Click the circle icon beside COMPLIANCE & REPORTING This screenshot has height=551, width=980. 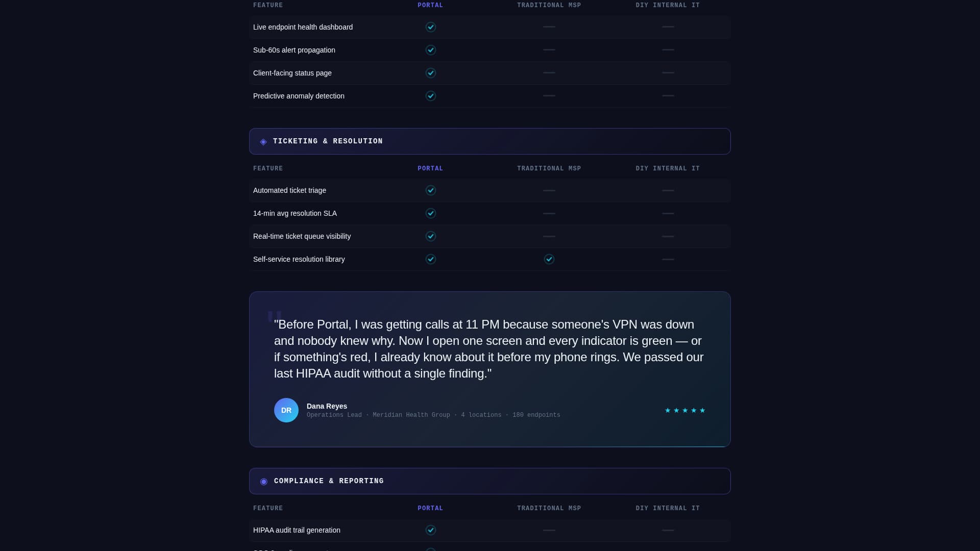pos(264,482)
